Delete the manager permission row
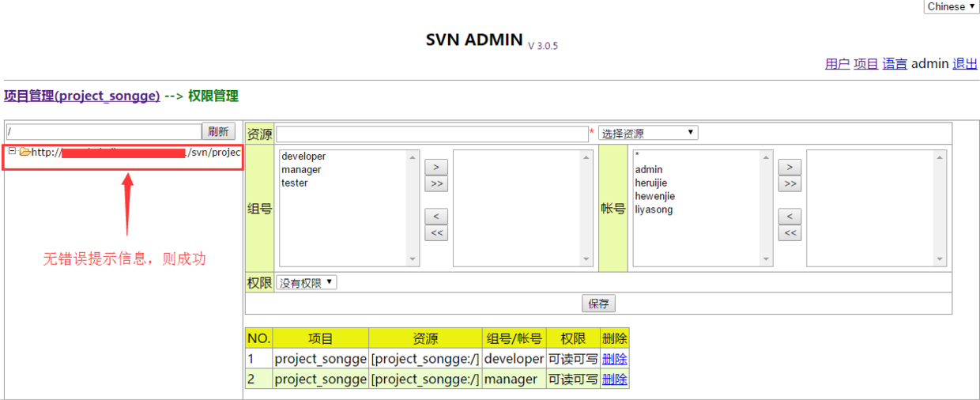The image size is (980, 400). (614, 379)
